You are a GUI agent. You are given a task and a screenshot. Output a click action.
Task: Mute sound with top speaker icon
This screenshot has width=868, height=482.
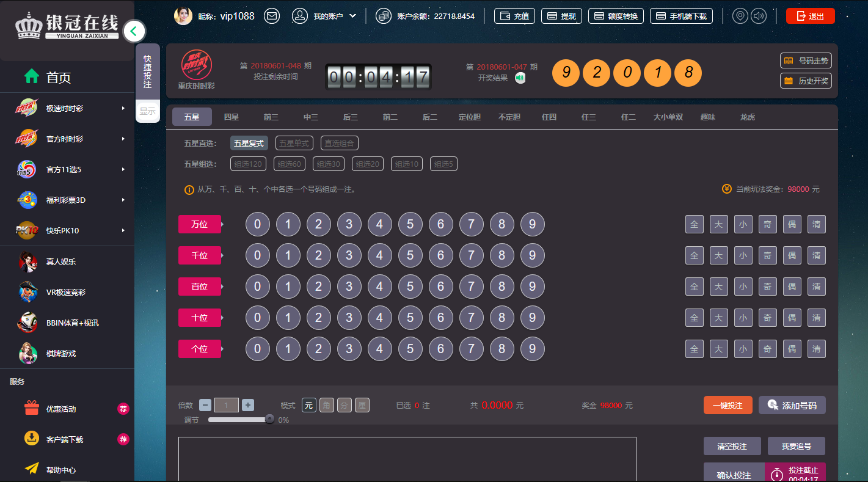pos(759,16)
